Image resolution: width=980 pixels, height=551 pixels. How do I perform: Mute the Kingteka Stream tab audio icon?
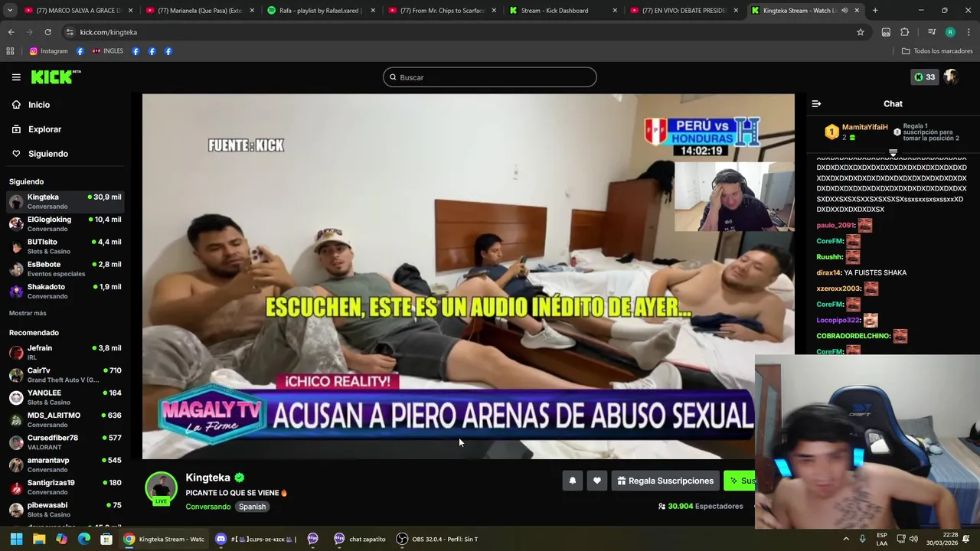844,11
